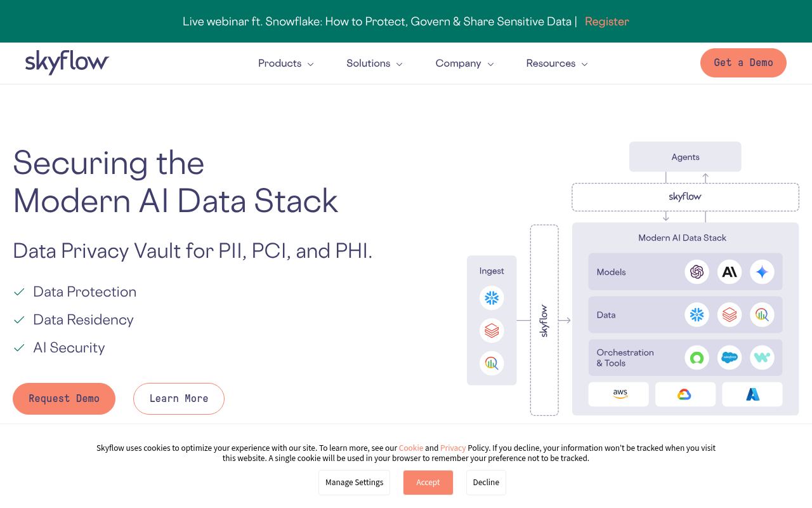Click the Google Cloud logo tile
Screen dimensions: 812x508
pos(685,394)
